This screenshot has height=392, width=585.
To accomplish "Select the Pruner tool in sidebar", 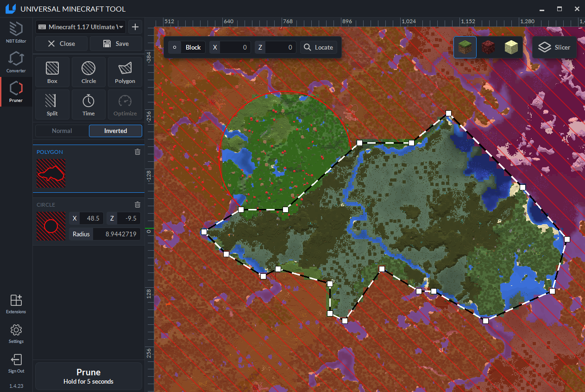I will (x=16, y=92).
